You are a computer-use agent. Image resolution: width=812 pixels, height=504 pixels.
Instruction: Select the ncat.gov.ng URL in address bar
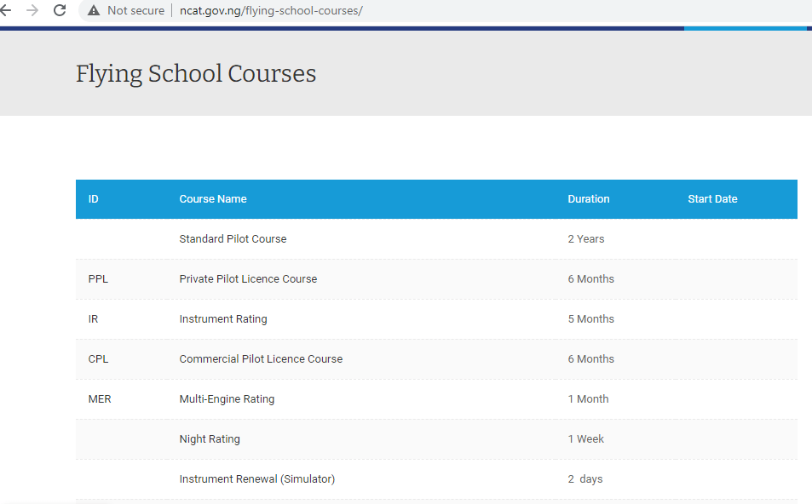click(x=271, y=10)
